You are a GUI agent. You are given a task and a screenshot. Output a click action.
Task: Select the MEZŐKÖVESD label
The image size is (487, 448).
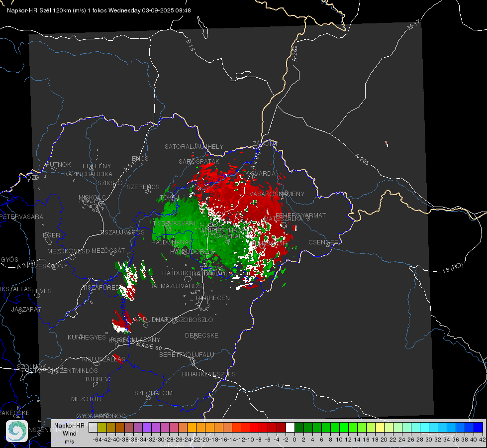(69, 251)
